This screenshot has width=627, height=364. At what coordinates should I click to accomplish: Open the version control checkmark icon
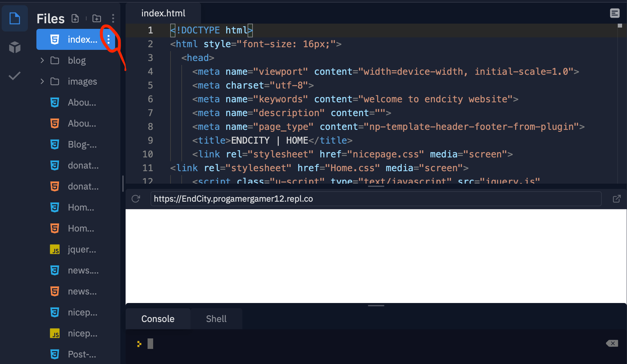(x=14, y=76)
